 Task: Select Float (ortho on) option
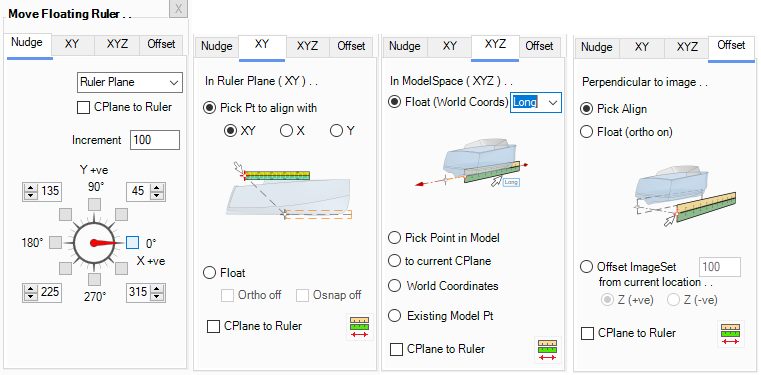[586, 132]
